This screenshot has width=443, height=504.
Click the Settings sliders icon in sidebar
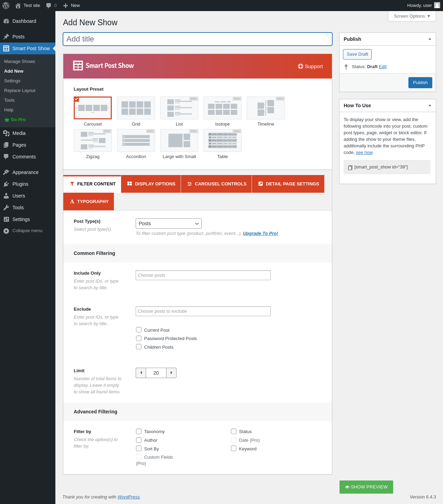coord(6,219)
